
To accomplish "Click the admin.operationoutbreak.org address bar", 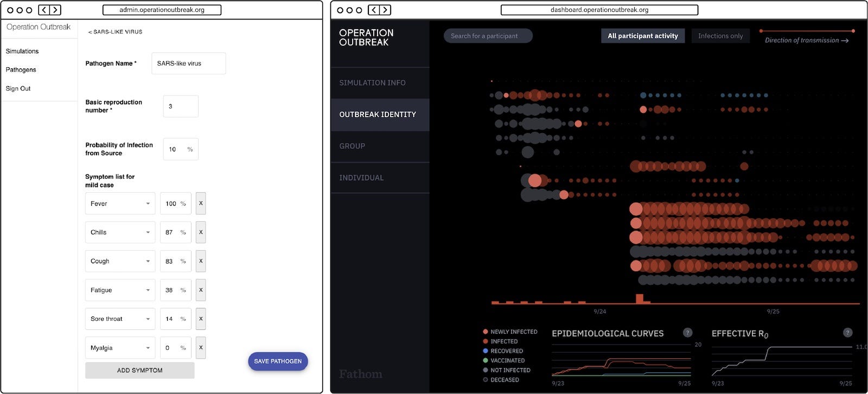I will point(162,10).
